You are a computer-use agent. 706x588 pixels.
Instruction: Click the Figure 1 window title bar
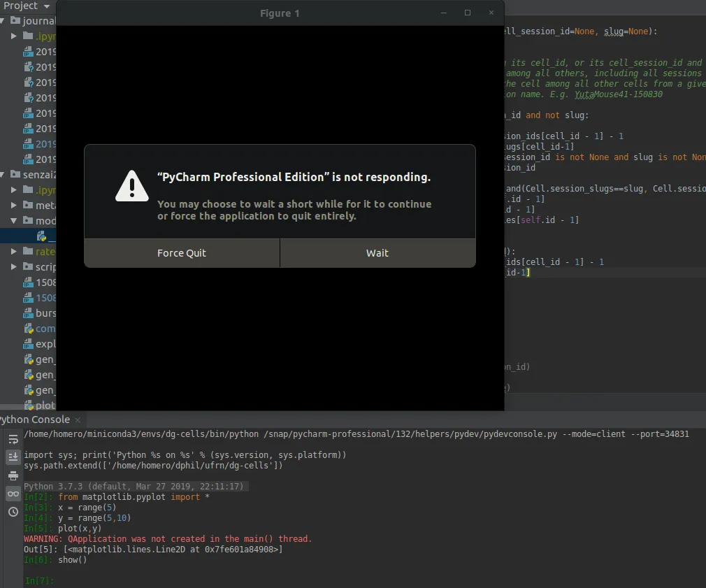tap(280, 13)
